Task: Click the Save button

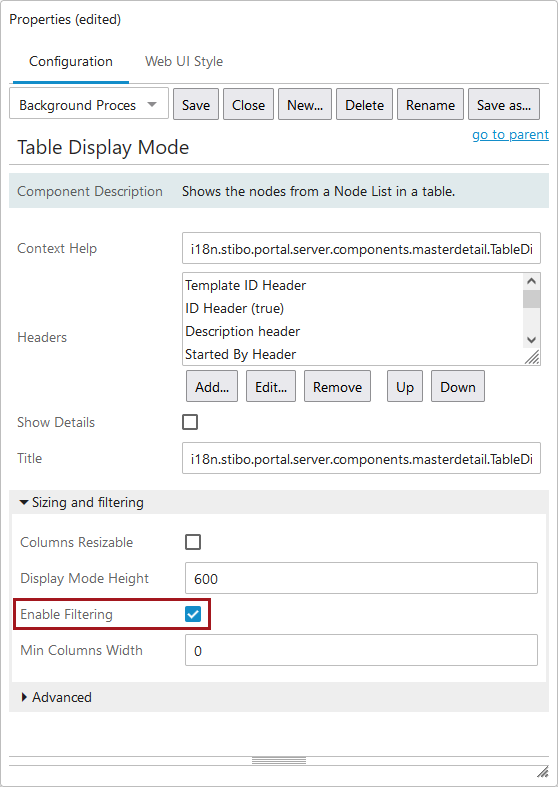Action: pyautogui.click(x=196, y=105)
